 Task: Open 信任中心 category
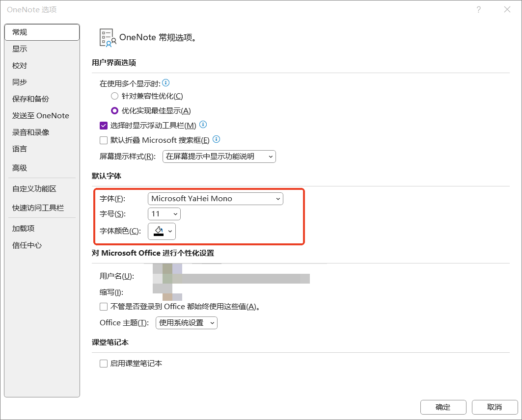[x=42, y=245]
